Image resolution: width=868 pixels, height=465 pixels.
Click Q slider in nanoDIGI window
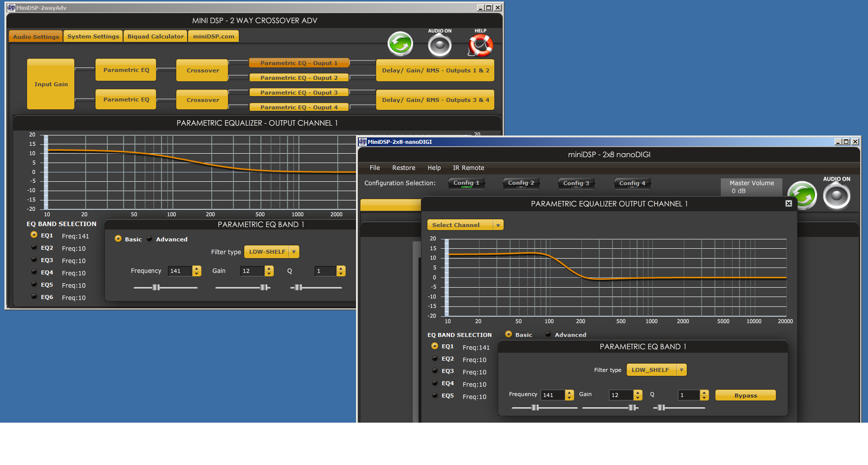tap(679, 407)
